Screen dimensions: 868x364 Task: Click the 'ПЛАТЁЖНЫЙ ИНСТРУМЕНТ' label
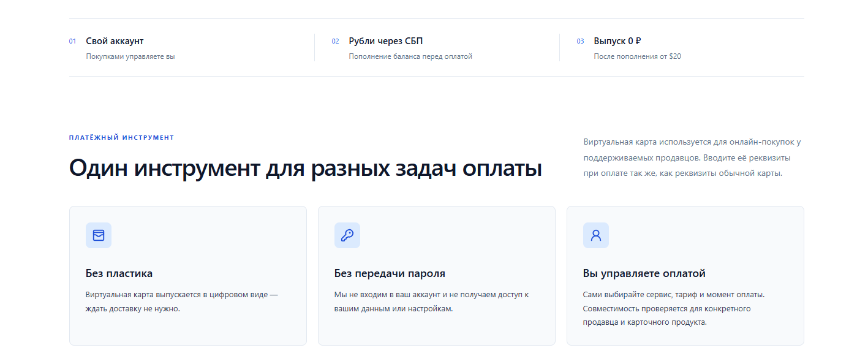[x=121, y=138]
